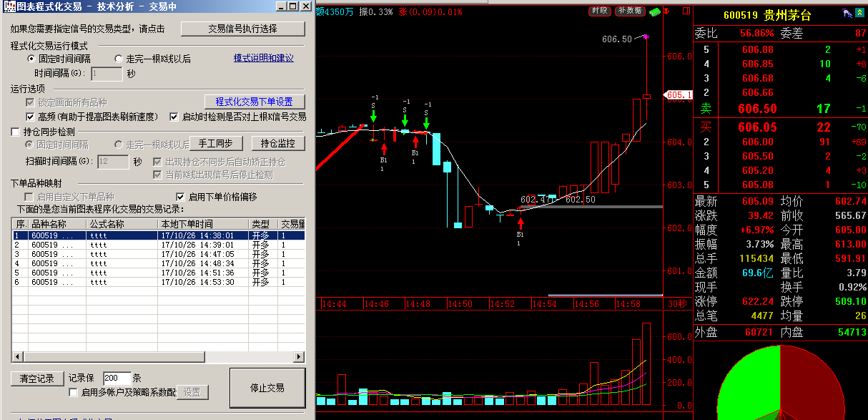Open the 持仓监控 button
Viewport: 868px width, 420px height.
[x=277, y=143]
